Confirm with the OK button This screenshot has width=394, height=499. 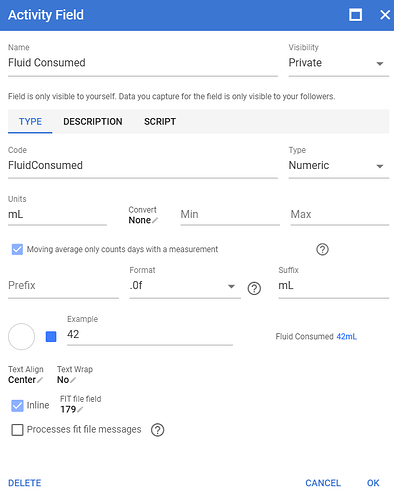coord(373,483)
